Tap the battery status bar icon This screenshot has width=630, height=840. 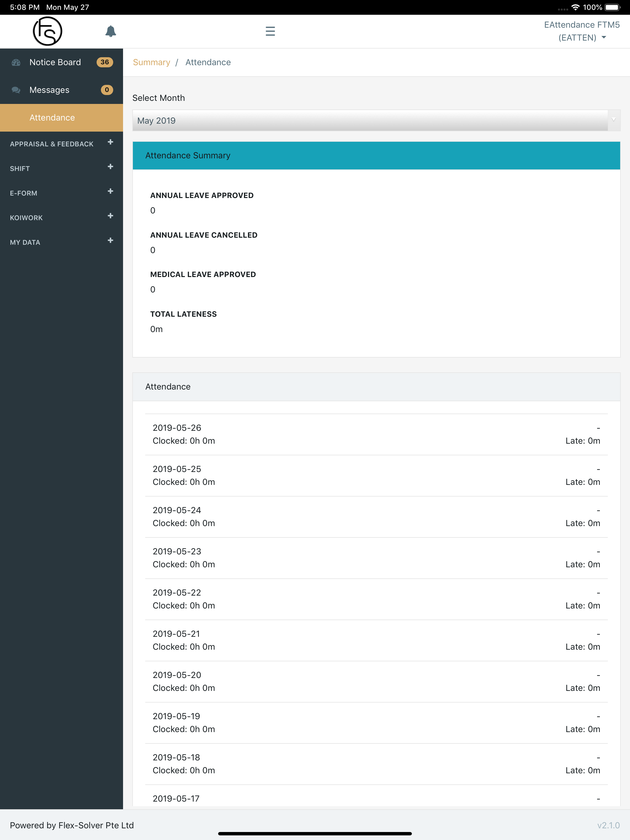pyautogui.click(x=612, y=7)
